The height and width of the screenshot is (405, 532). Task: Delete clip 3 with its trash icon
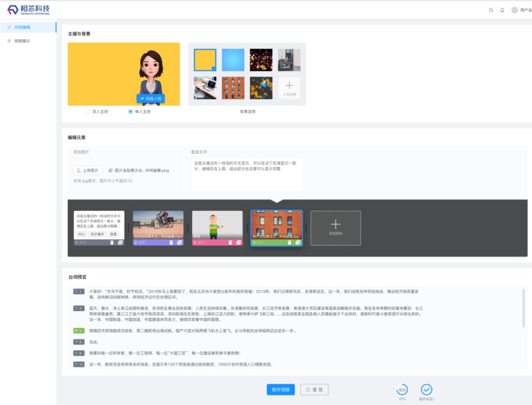point(230,242)
